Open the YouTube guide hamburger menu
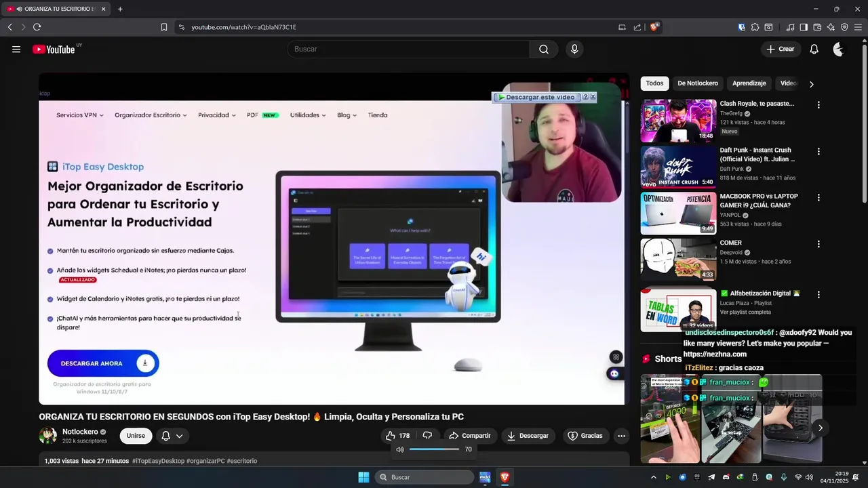Screen dimensions: 868x488 coord(16,49)
